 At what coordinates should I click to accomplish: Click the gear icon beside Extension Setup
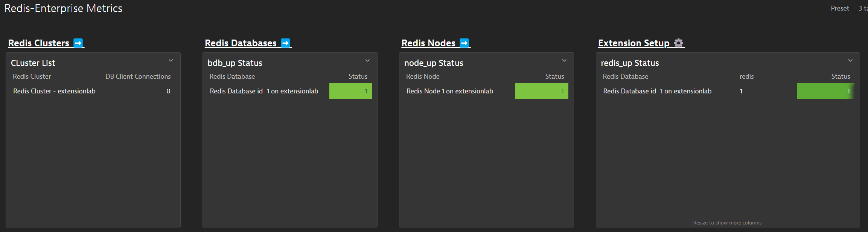point(678,43)
